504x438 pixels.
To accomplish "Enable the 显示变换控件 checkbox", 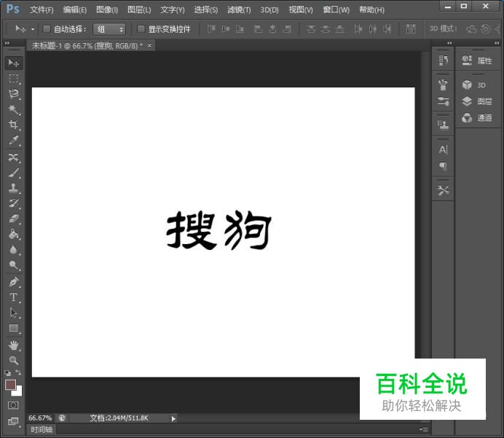I will click(x=141, y=29).
